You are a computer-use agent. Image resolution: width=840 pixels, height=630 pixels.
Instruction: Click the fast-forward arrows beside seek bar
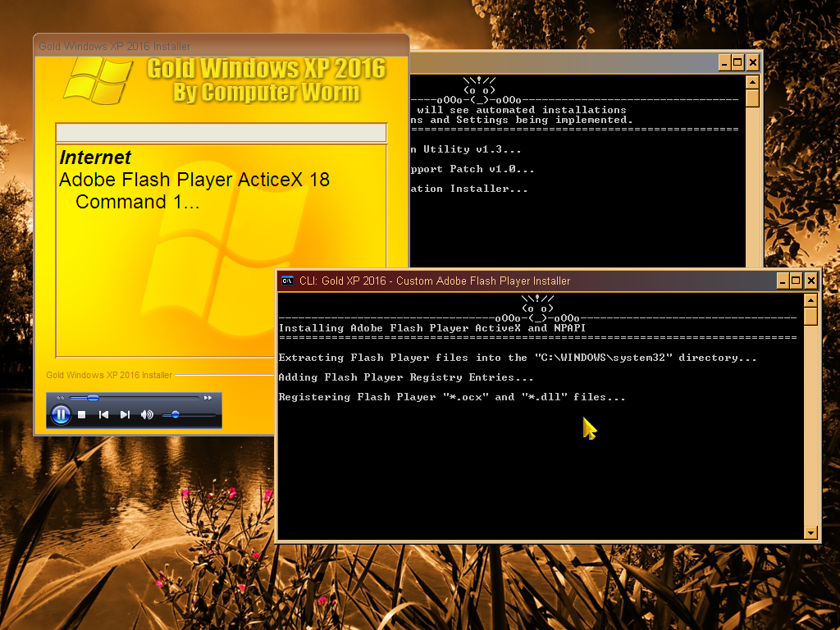click(x=208, y=398)
